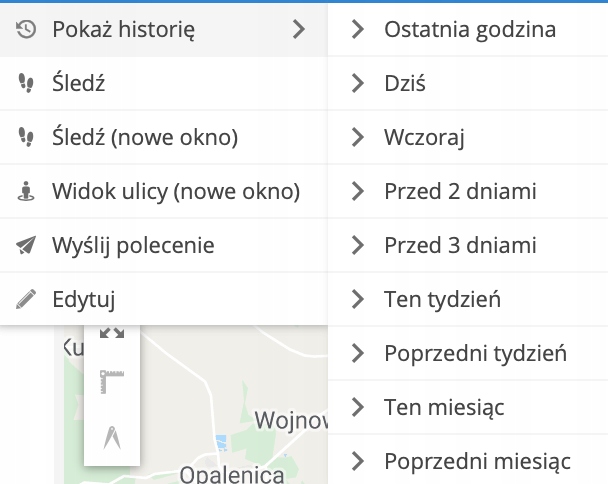This screenshot has height=484, width=608.
Task: Click the ruler measure tool on map
Action: point(112,382)
